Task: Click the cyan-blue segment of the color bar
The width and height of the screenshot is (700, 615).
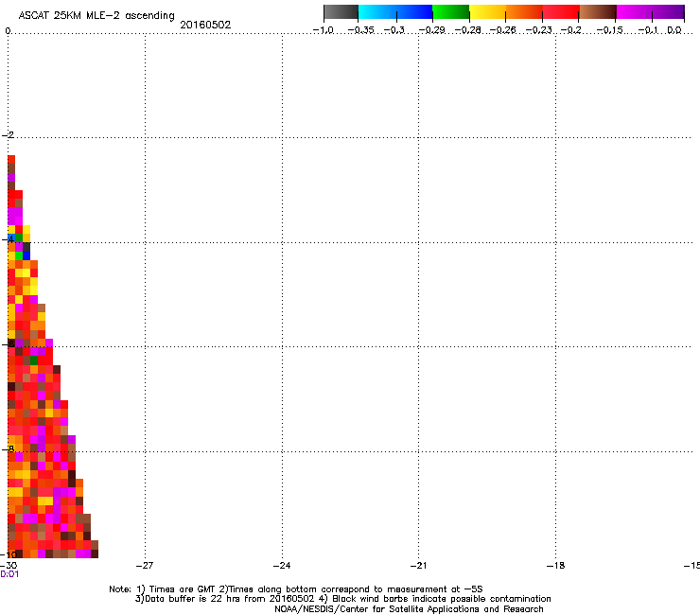Action: (395, 12)
